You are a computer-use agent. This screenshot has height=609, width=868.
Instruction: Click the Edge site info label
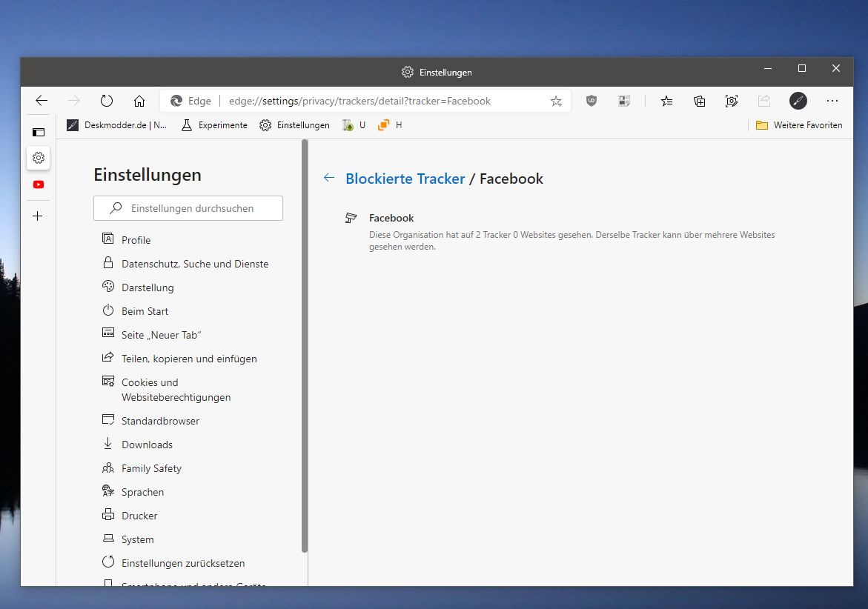click(191, 101)
